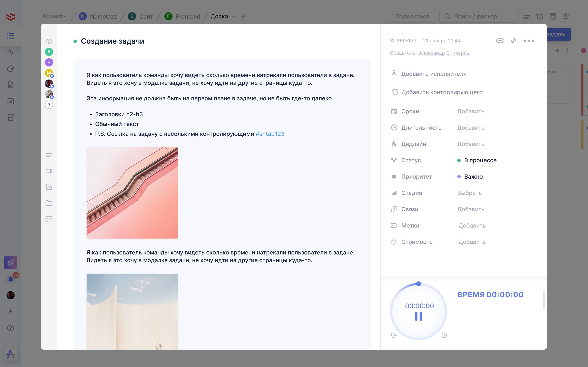Image resolution: width=588 pixels, height=367 pixels.
Task: Click the blue handle on the timer ring
Action: 418,284
